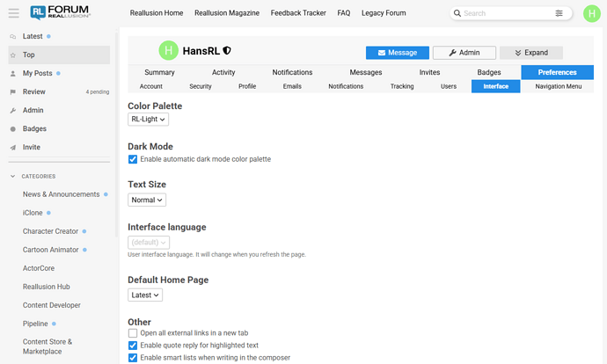Select the Interface preferences sub-tab
The image size is (607, 364).
tap(496, 86)
